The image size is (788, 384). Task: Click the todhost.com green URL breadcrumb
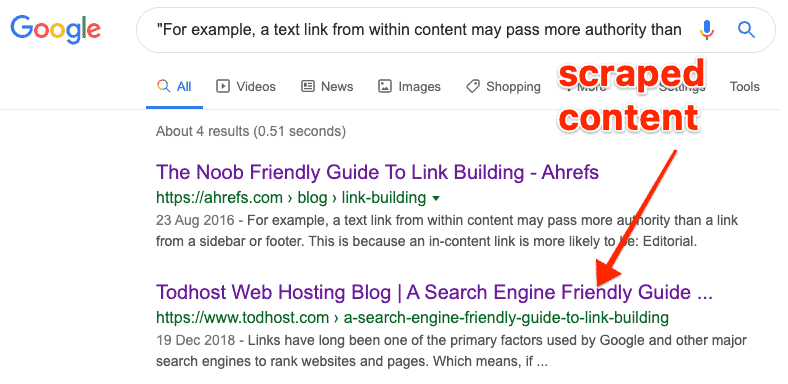pos(413,318)
